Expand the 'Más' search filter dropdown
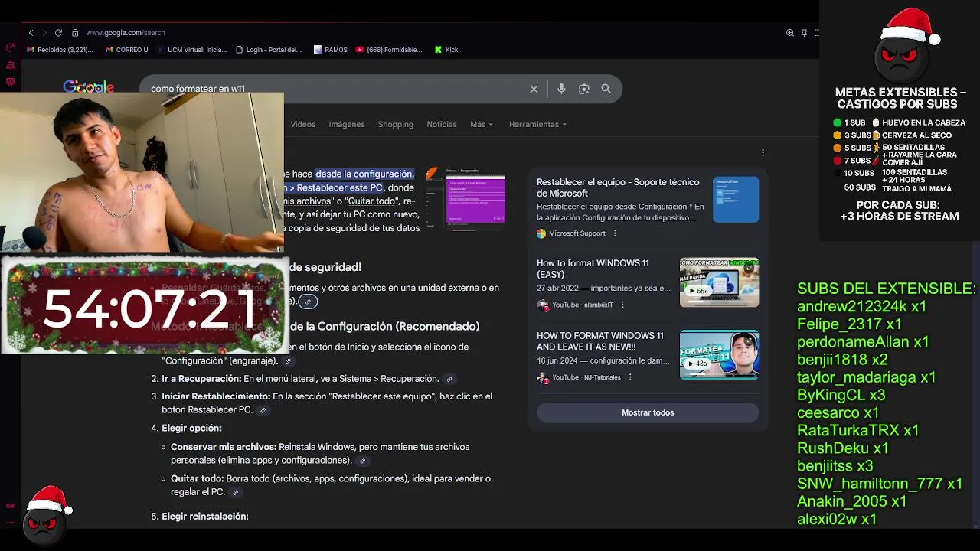980x551 pixels. tap(482, 124)
